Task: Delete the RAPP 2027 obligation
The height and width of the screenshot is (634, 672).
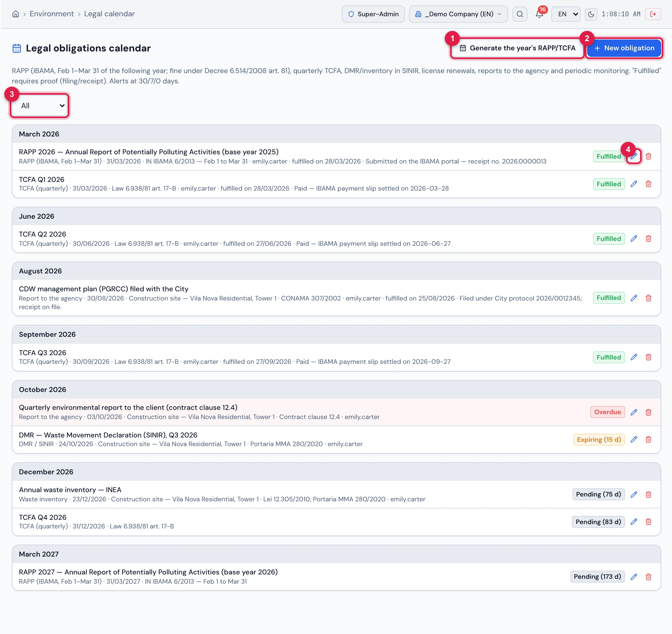Action: (648, 577)
